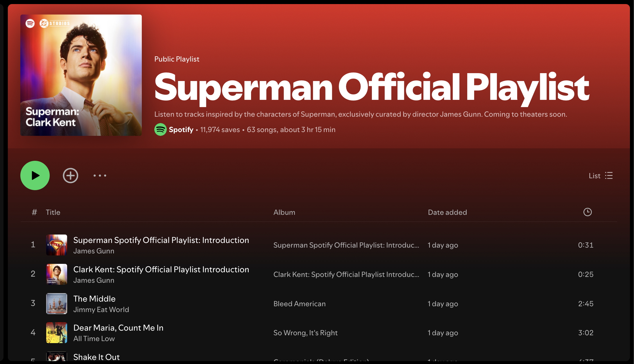
Task: Click the green Spotify avatar icon
Action: point(160,129)
